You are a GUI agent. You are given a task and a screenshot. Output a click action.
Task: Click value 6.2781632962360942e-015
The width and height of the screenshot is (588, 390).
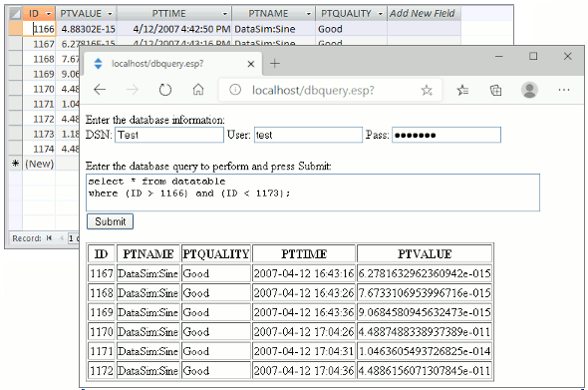[425, 273]
